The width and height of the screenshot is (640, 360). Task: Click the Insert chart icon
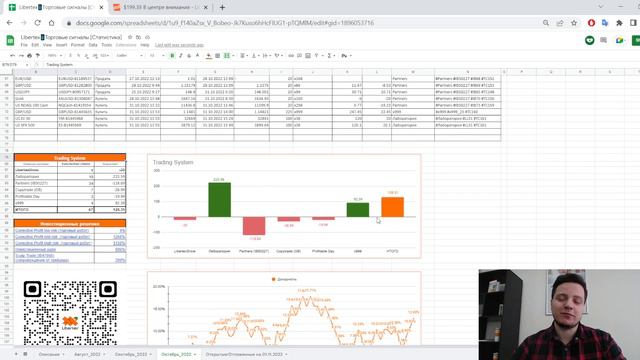point(308,56)
